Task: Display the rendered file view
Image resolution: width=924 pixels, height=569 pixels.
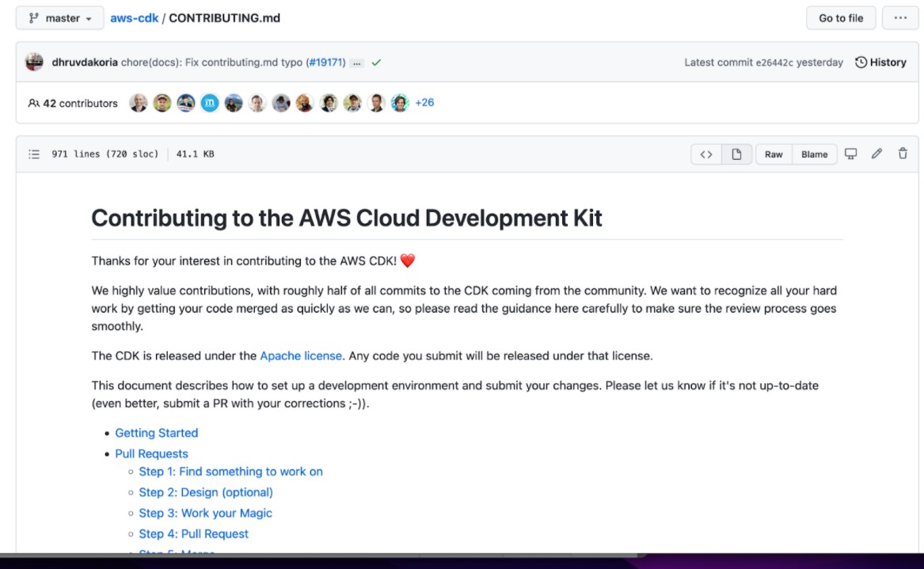Action: (x=736, y=154)
